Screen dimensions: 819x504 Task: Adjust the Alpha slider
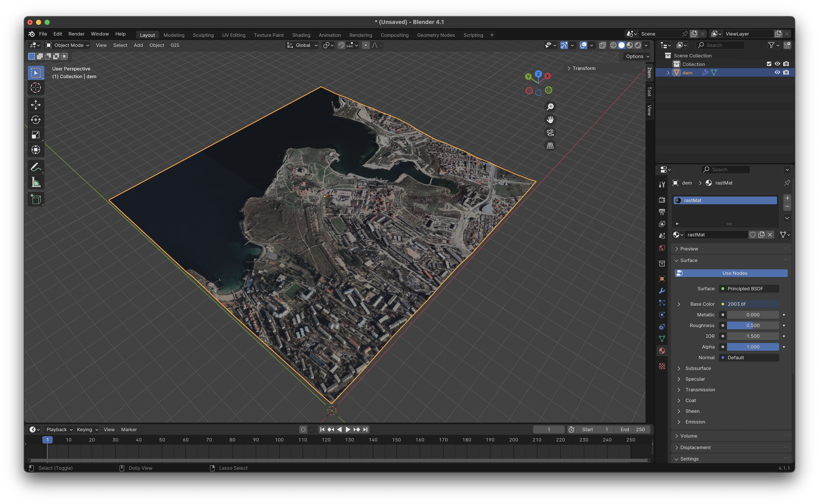(x=753, y=347)
